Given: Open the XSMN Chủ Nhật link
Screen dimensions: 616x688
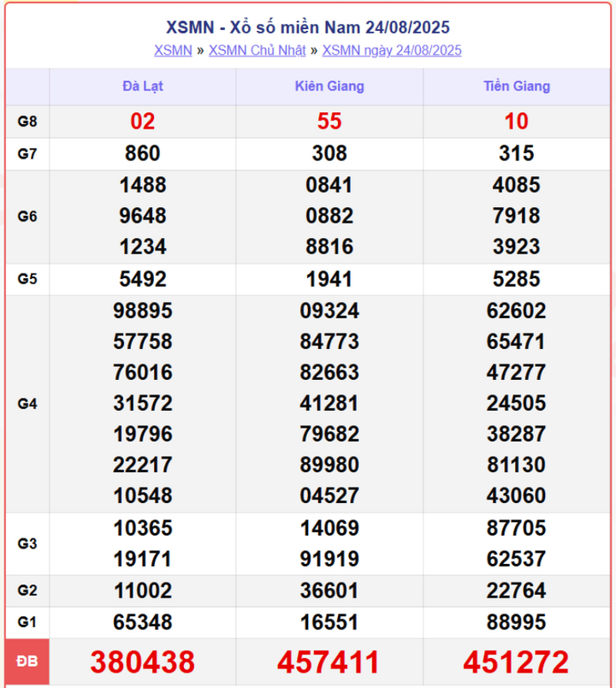Looking at the screenshot, I should (258, 50).
